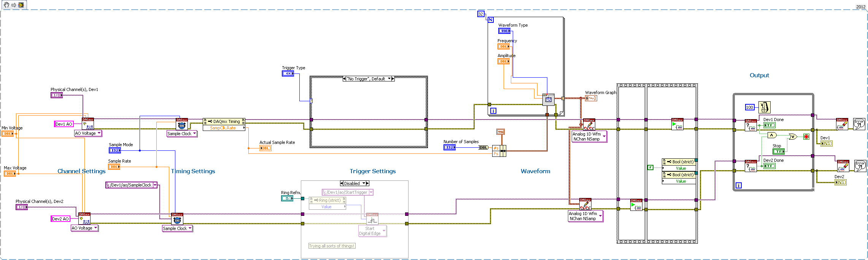Select the upper DAQmx Timing Sample Clock node
The image size is (868, 260).
[x=182, y=124]
